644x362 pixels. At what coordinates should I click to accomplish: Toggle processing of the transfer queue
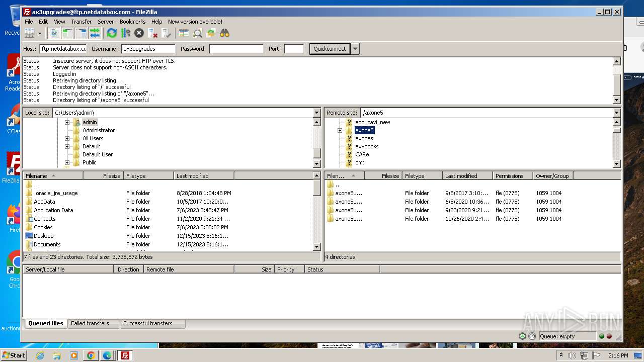[x=125, y=33]
